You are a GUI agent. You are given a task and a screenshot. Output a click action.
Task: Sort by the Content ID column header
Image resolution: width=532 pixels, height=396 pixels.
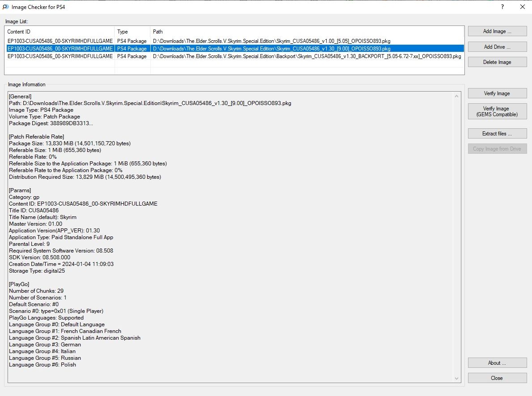point(60,32)
